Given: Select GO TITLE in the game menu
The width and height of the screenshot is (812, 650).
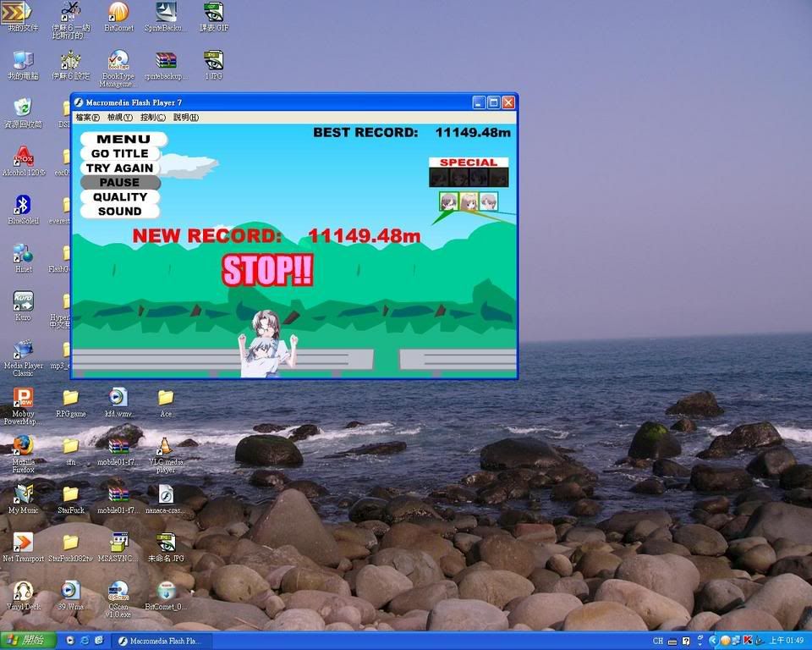Looking at the screenshot, I should click(x=120, y=153).
